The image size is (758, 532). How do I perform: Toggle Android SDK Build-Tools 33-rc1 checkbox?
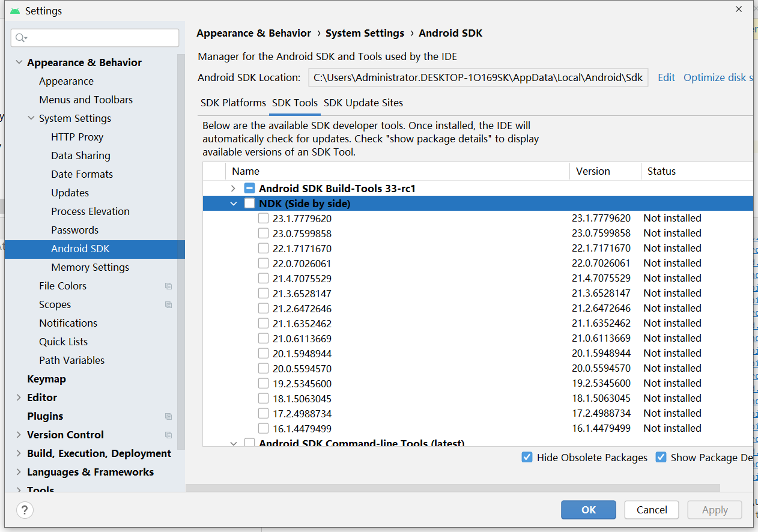tap(249, 188)
